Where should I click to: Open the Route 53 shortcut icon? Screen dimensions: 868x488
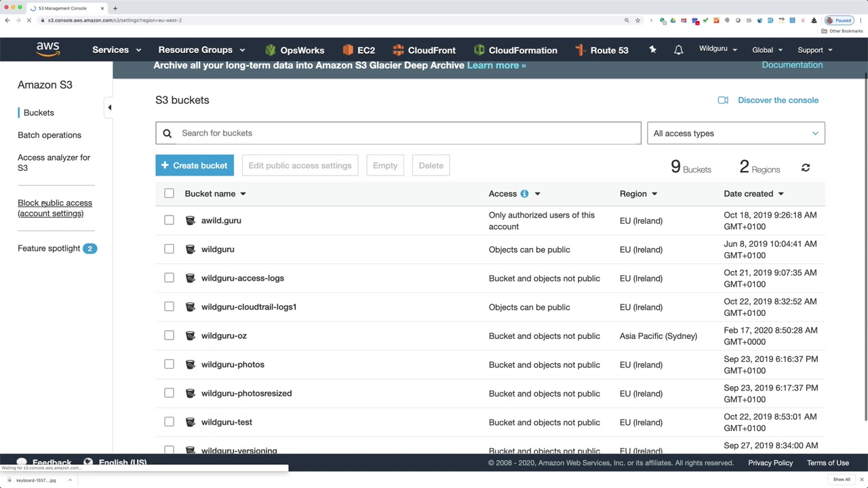pyautogui.click(x=580, y=50)
